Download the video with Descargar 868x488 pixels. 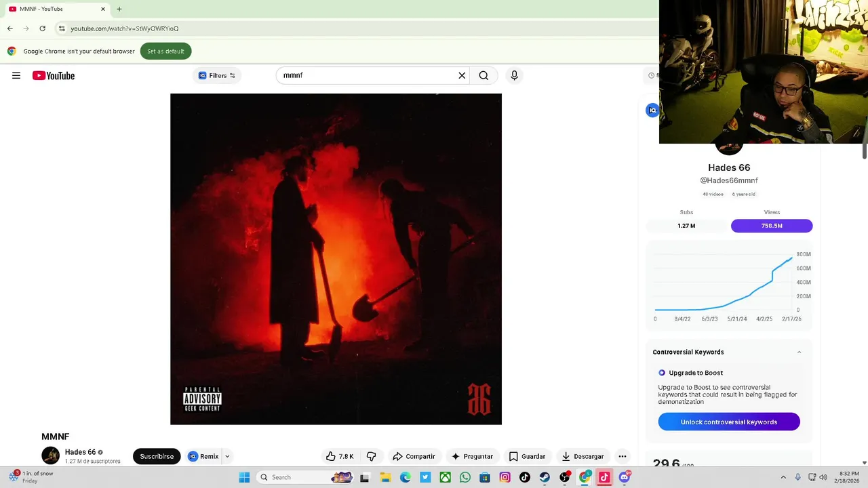click(x=582, y=456)
